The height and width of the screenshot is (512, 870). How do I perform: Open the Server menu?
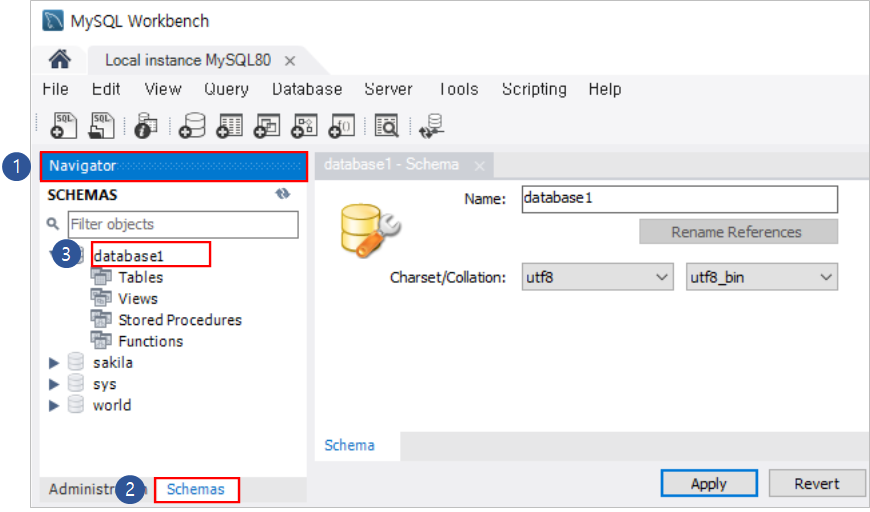pos(388,89)
